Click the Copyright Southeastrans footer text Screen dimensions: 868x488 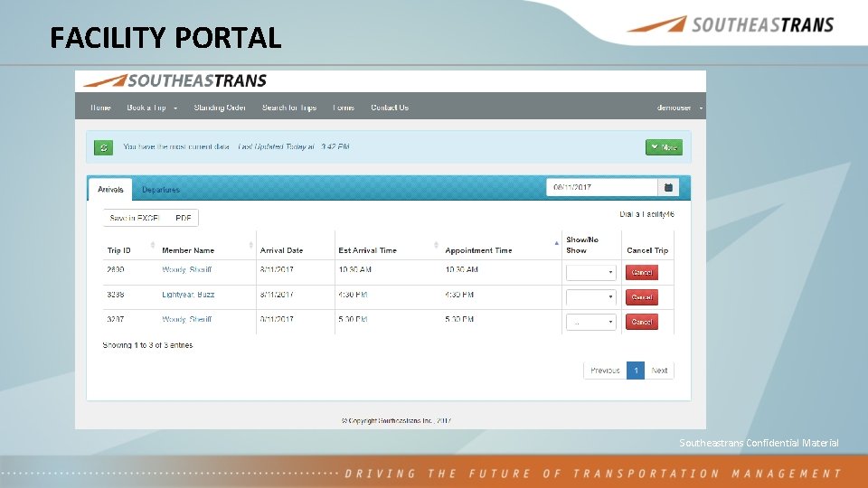[396, 421]
